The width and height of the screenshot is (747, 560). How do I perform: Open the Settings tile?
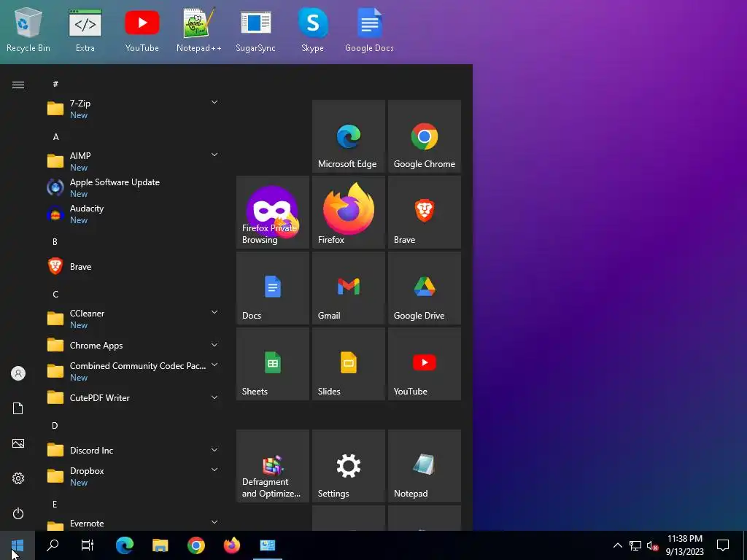point(349,466)
